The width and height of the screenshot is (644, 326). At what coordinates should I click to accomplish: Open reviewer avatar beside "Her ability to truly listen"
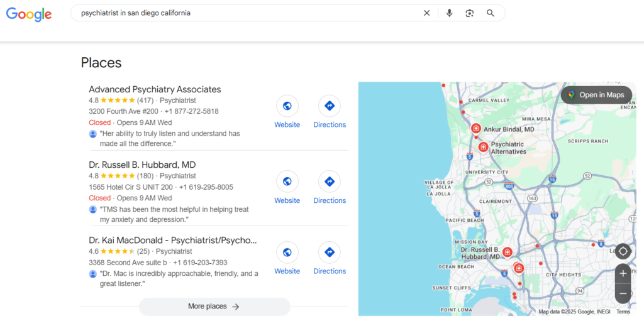point(93,134)
